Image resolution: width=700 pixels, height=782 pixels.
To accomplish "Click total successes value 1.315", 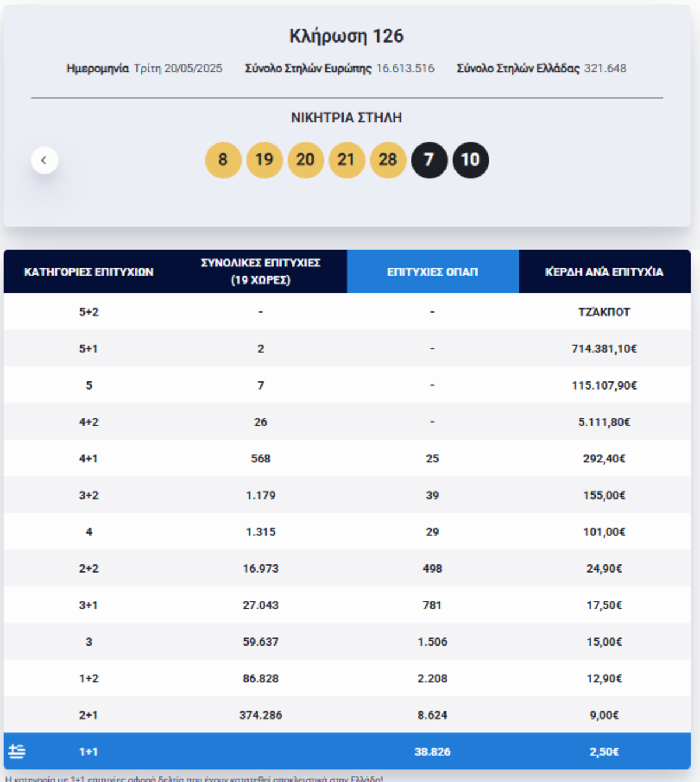I will (x=261, y=532).
